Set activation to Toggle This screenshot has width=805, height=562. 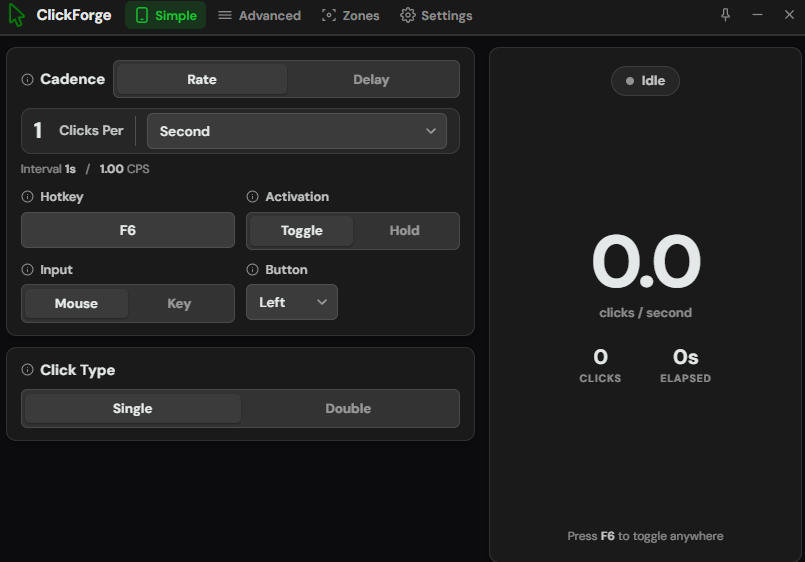tap(301, 231)
